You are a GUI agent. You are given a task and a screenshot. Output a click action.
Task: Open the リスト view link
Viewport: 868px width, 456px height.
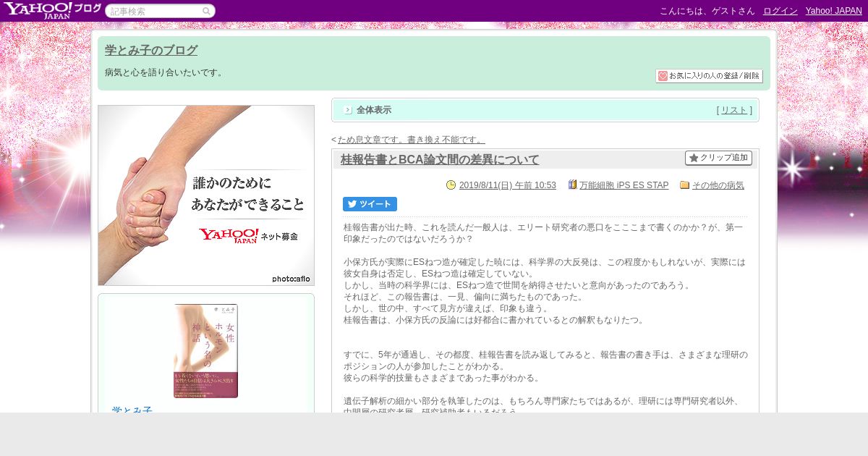coord(734,110)
